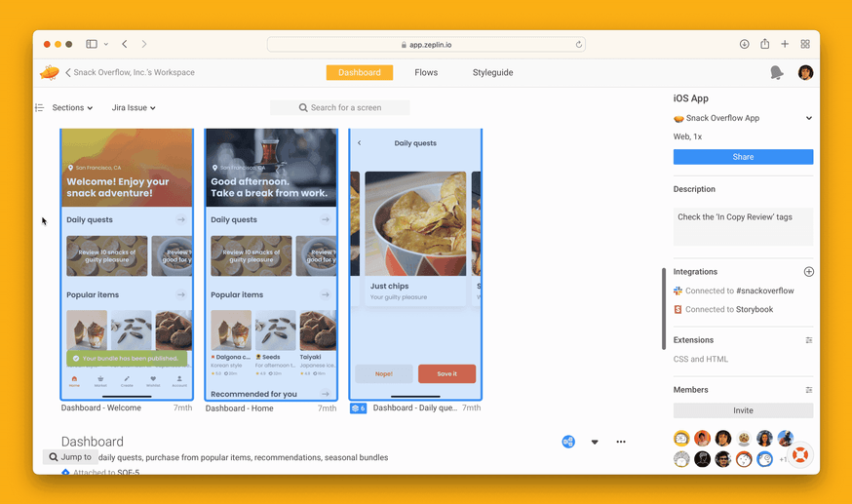This screenshot has width=852, height=504.
Task: Click the blue Share button
Action: 743,157
